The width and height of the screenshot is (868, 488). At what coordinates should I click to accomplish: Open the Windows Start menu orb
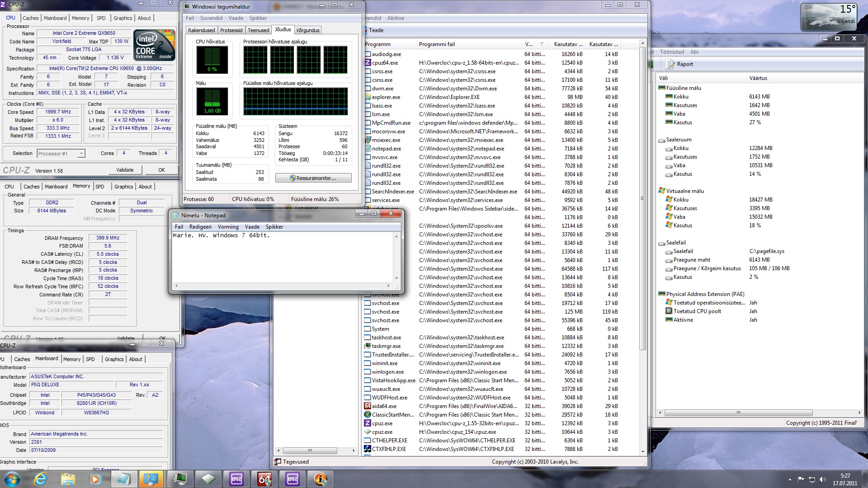(12, 479)
